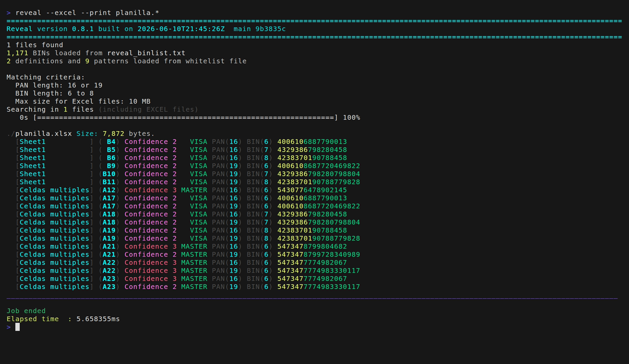Click the command text "reveal --excel --print planilla.*"
The width and height of the screenshot is (629, 364).
coord(87,13)
